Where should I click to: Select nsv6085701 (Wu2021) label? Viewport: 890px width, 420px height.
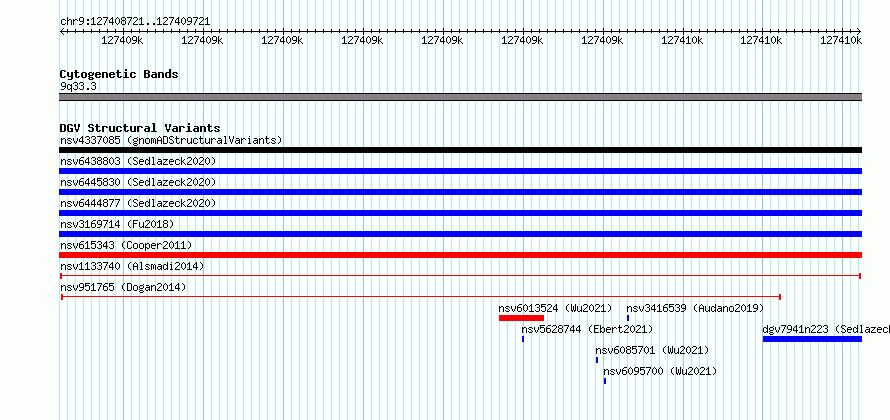pyautogui.click(x=652, y=350)
